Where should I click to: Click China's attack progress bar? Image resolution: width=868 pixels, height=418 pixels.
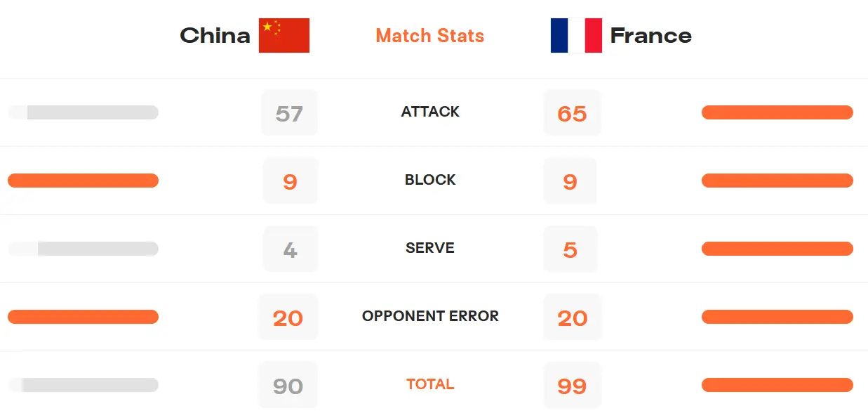[x=83, y=112]
